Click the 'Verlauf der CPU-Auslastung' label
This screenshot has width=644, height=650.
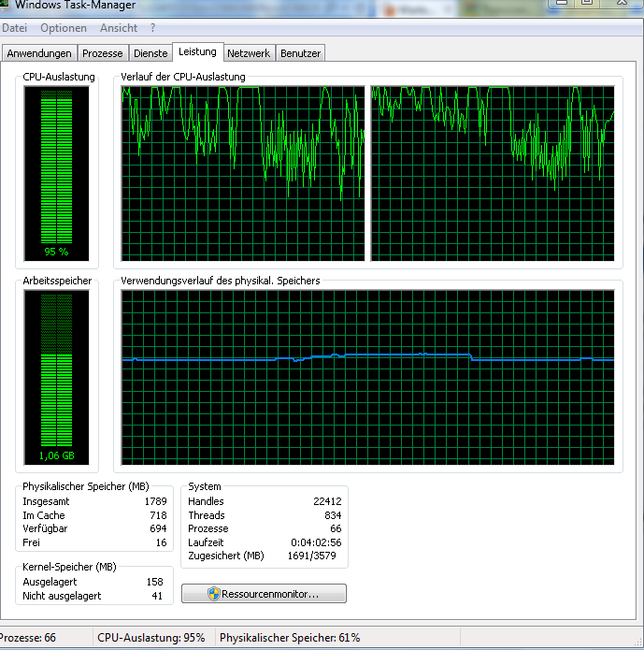tap(183, 77)
